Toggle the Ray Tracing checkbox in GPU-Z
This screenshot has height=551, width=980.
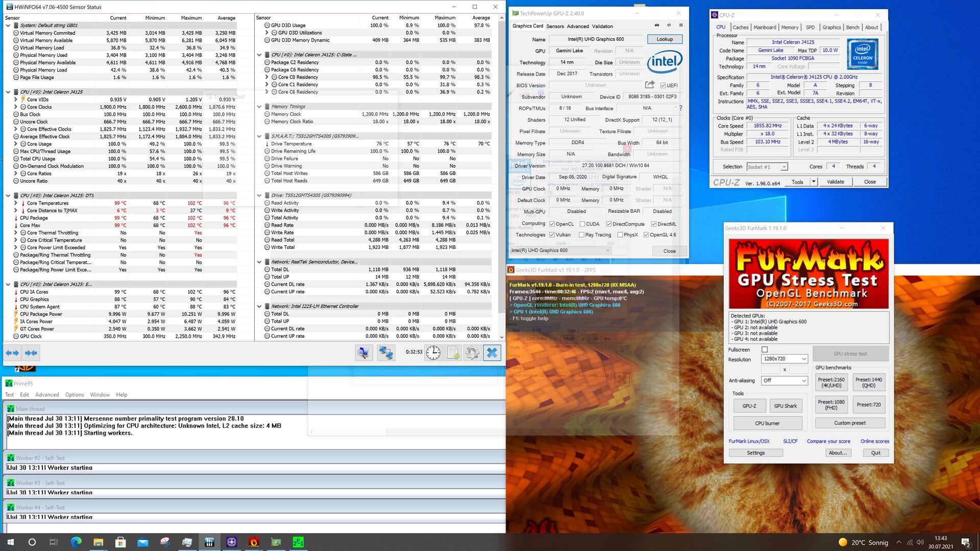pos(582,235)
